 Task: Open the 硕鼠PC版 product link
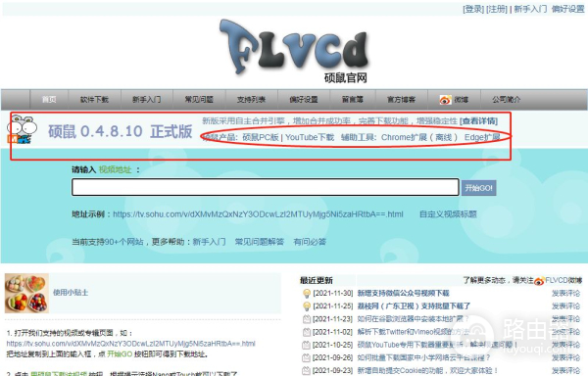[x=261, y=137]
